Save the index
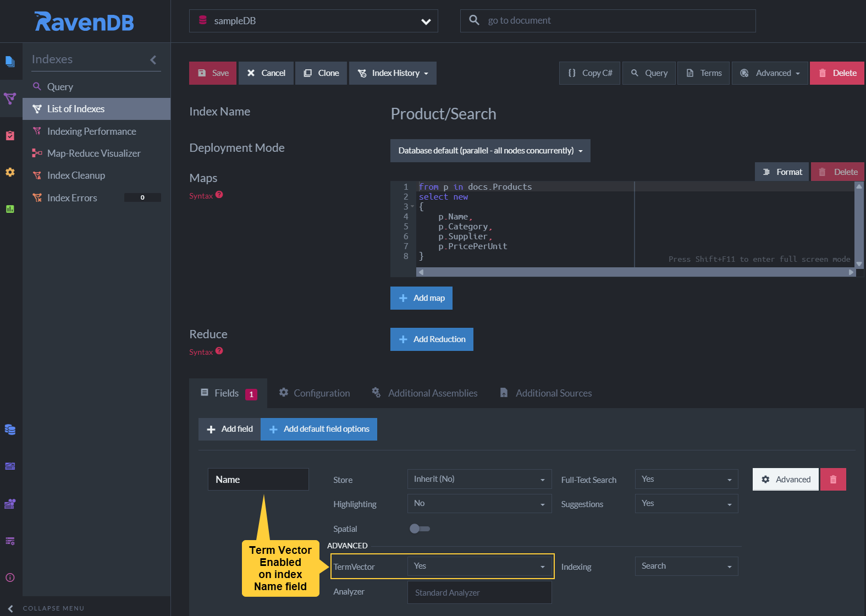The image size is (866, 616). 213,73
